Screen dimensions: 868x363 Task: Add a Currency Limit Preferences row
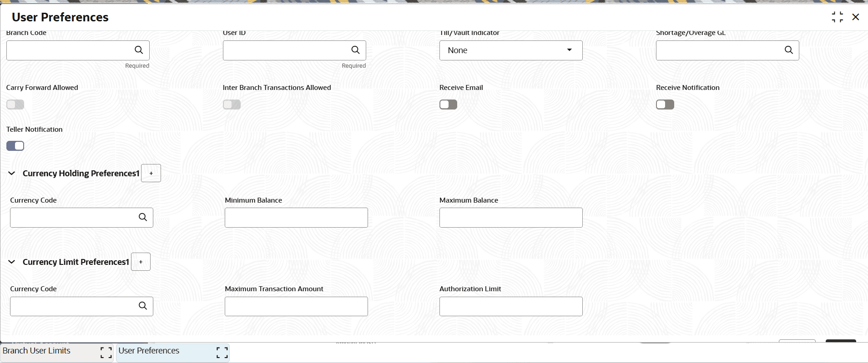(x=141, y=262)
